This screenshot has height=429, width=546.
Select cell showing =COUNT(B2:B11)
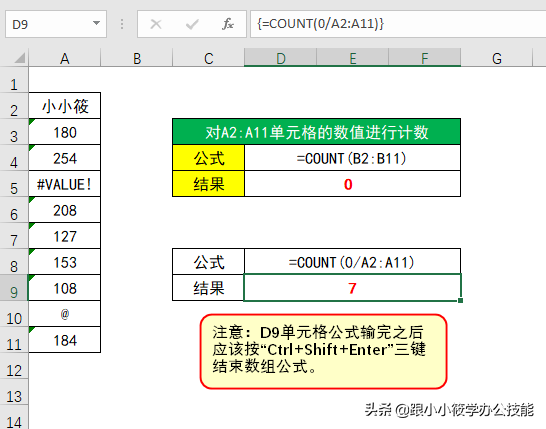(352, 158)
